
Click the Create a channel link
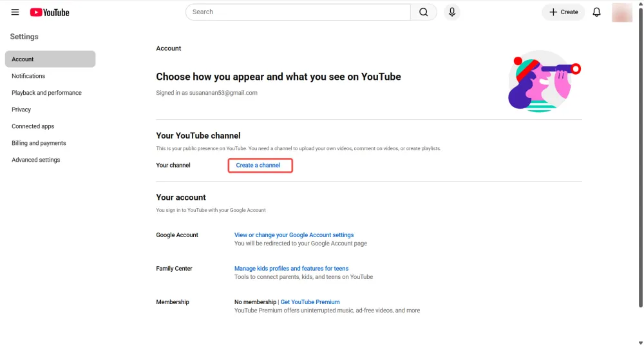[258, 165]
